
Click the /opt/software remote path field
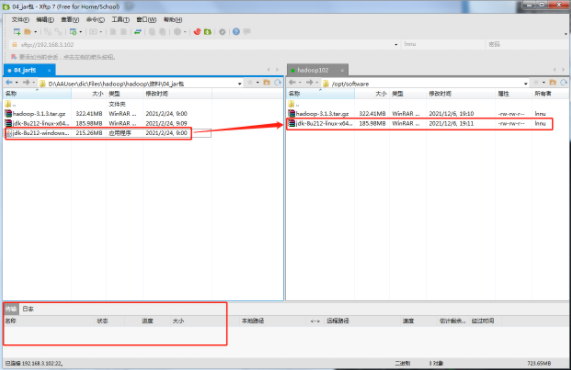pyautogui.click(x=422, y=83)
